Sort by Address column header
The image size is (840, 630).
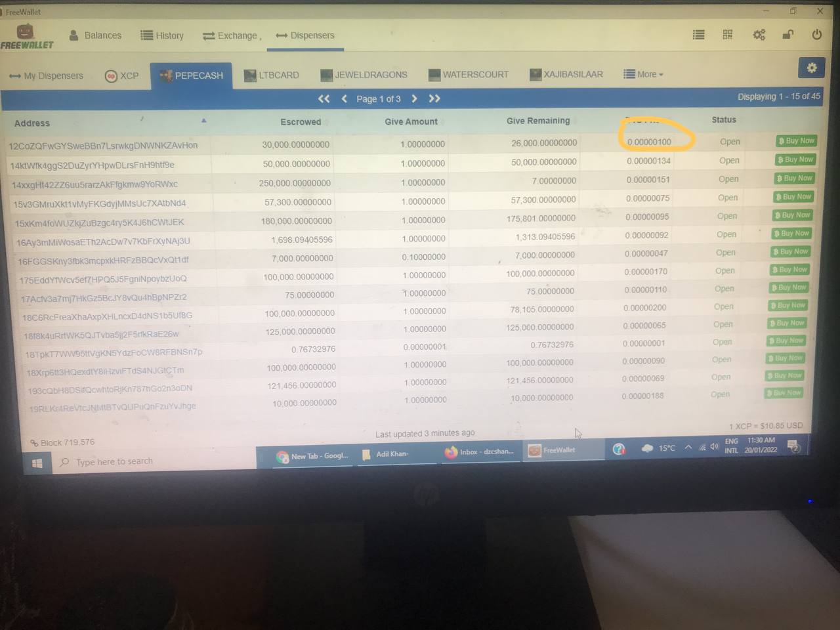click(32, 123)
